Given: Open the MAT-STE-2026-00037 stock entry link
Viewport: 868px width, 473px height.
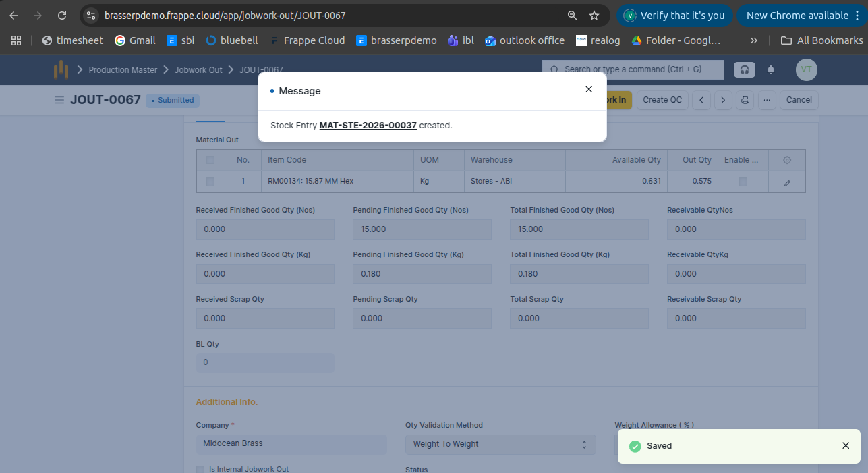Looking at the screenshot, I should (368, 126).
